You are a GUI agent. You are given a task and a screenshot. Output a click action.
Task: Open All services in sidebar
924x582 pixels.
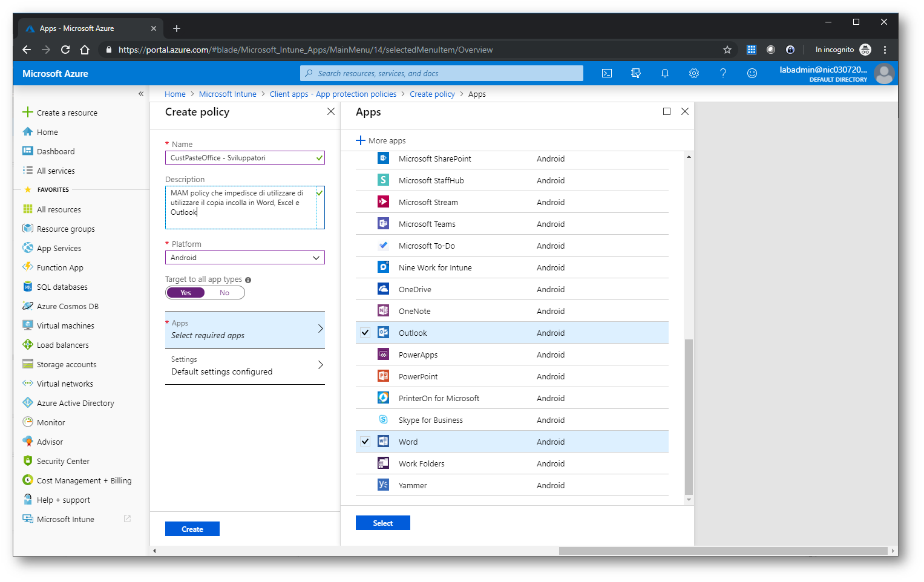56,171
